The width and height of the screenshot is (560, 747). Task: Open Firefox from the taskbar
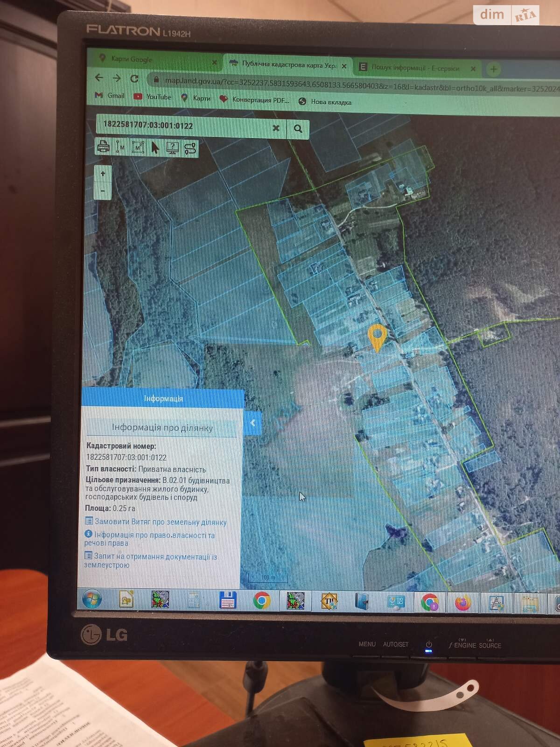pos(462,603)
